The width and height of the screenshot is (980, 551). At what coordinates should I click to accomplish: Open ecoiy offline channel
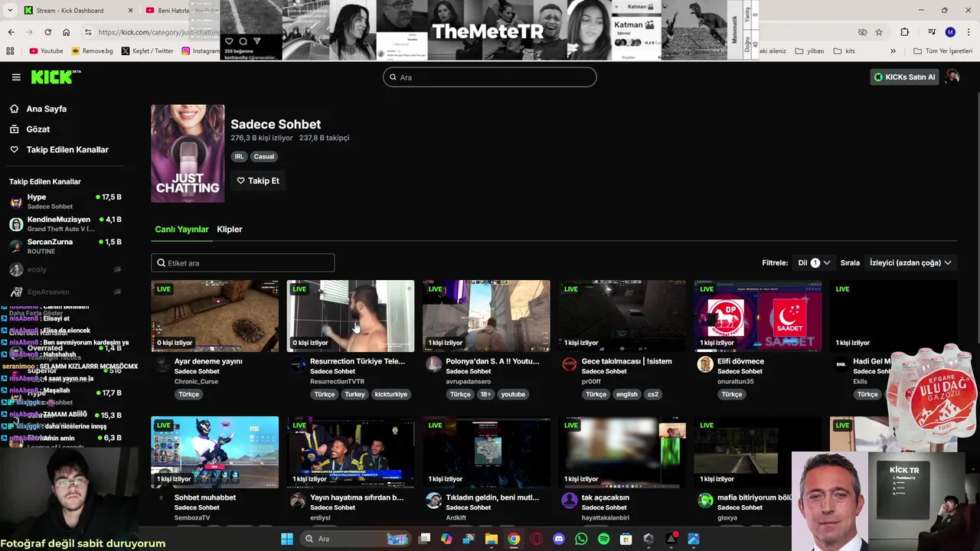65,269
